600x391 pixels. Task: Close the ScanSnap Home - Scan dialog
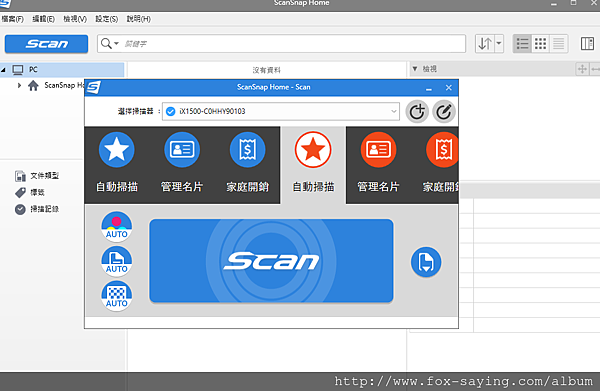(x=449, y=88)
